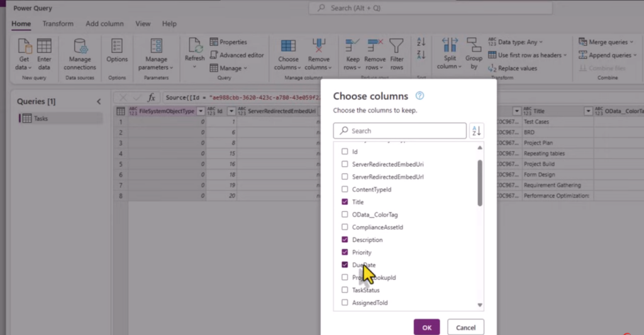Switch to the Home tab
The image size is (644, 335).
pyautogui.click(x=21, y=24)
